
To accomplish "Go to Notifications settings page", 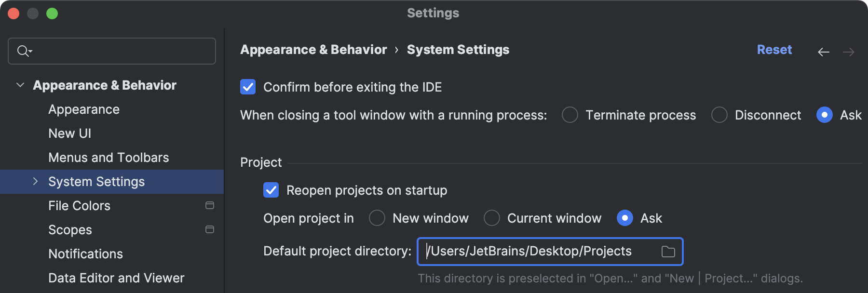I will tap(85, 254).
